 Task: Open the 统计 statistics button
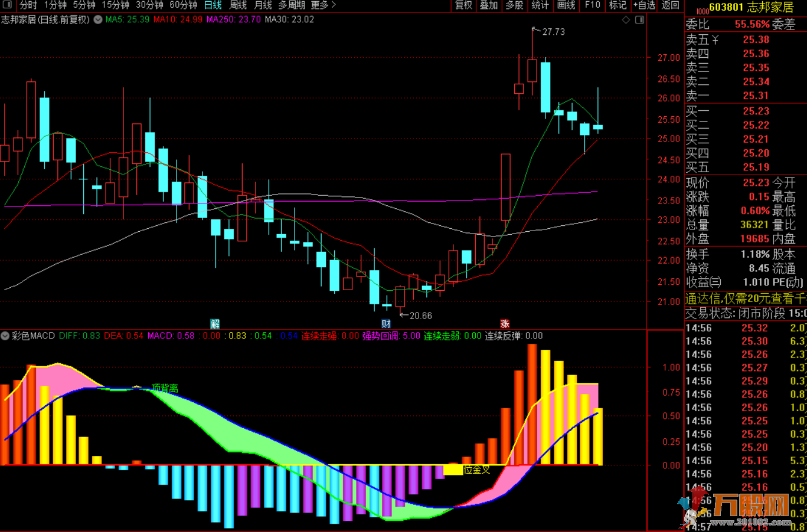pos(540,5)
